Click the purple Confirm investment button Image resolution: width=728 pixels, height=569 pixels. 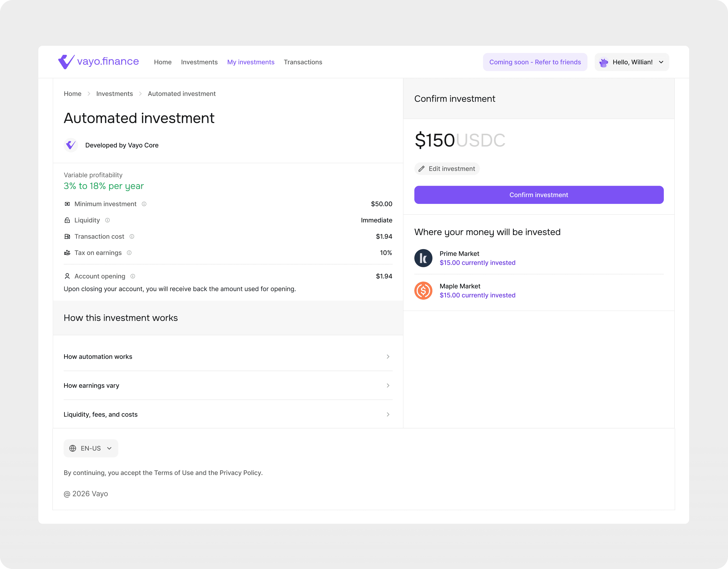click(539, 195)
